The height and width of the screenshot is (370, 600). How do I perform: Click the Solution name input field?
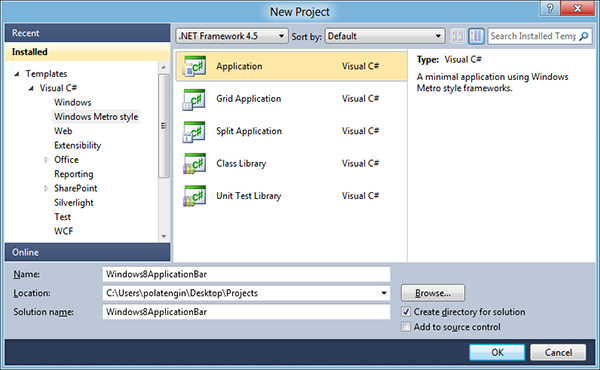tap(246, 312)
